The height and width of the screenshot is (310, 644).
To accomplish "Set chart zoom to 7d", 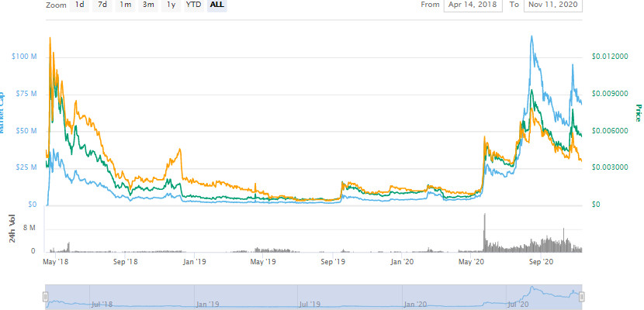I will [x=102, y=5].
